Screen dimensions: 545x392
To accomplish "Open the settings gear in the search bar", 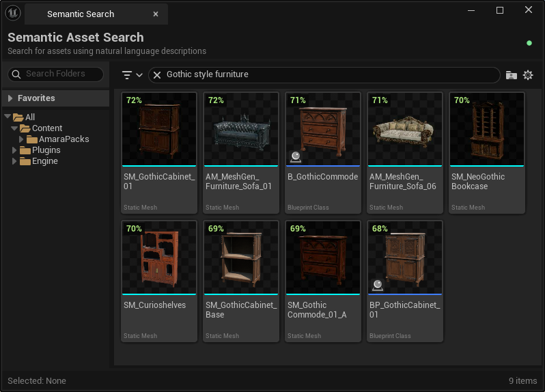I will point(528,75).
